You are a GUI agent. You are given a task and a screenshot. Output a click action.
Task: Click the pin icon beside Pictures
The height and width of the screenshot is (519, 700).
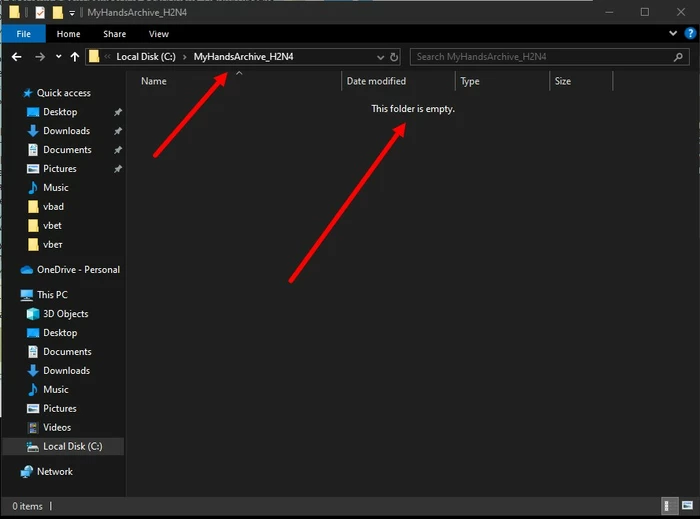[x=118, y=169]
